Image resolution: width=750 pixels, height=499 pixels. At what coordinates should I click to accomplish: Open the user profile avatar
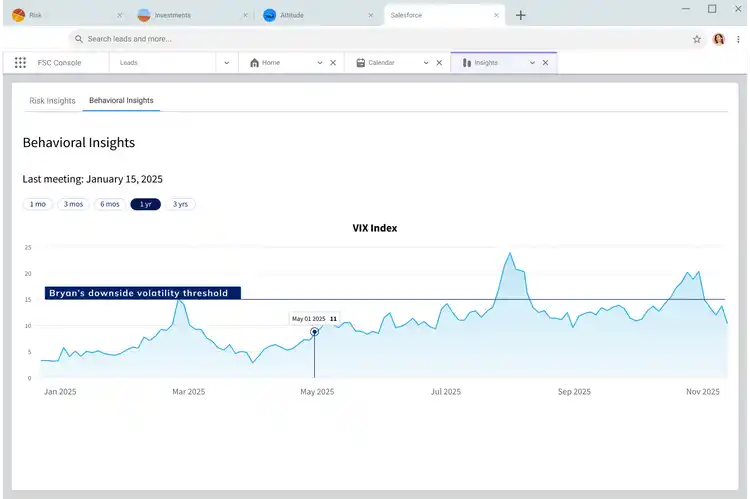(719, 39)
